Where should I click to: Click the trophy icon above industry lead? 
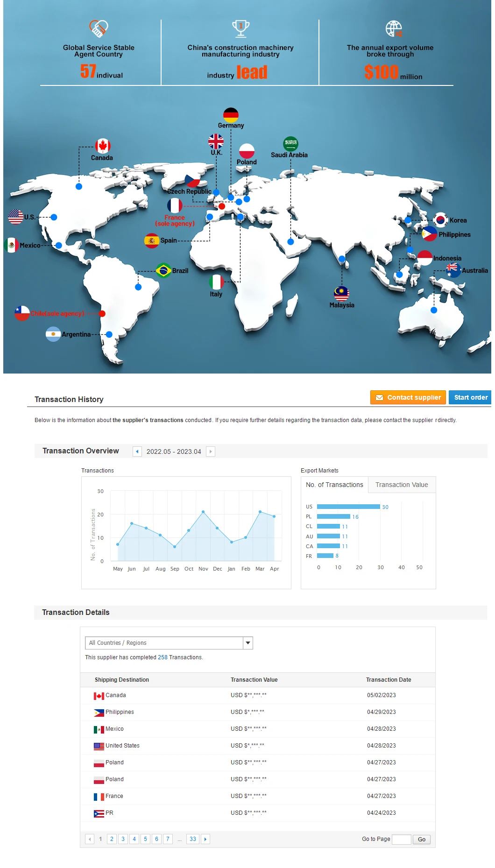click(240, 29)
